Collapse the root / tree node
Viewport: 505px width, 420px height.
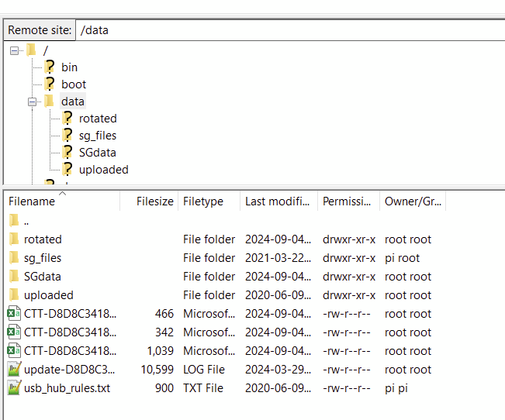tap(15, 50)
